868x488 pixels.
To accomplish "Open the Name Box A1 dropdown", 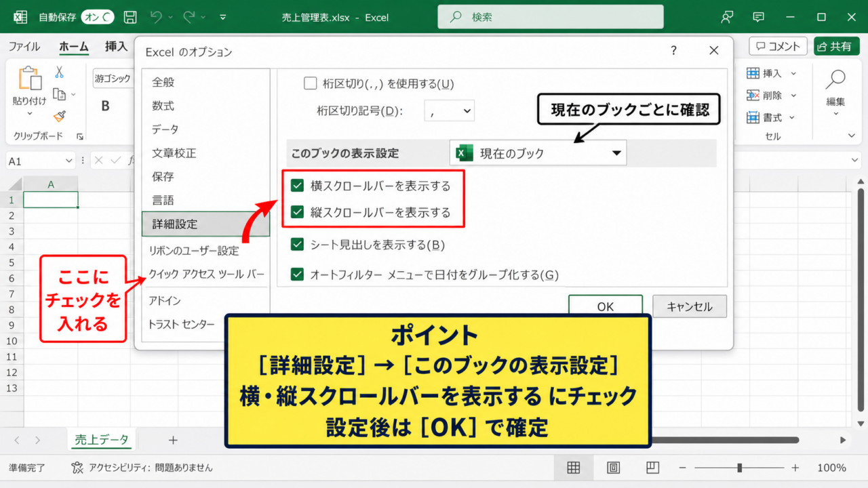I will [x=68, y=161].
